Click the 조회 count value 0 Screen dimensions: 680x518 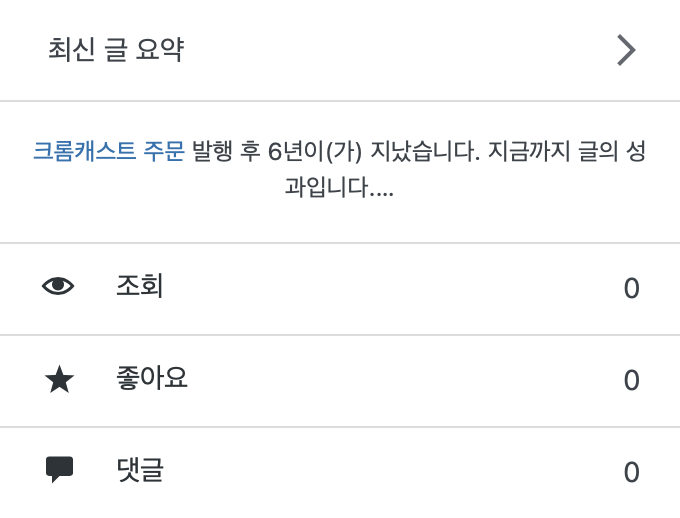[631, 288]
